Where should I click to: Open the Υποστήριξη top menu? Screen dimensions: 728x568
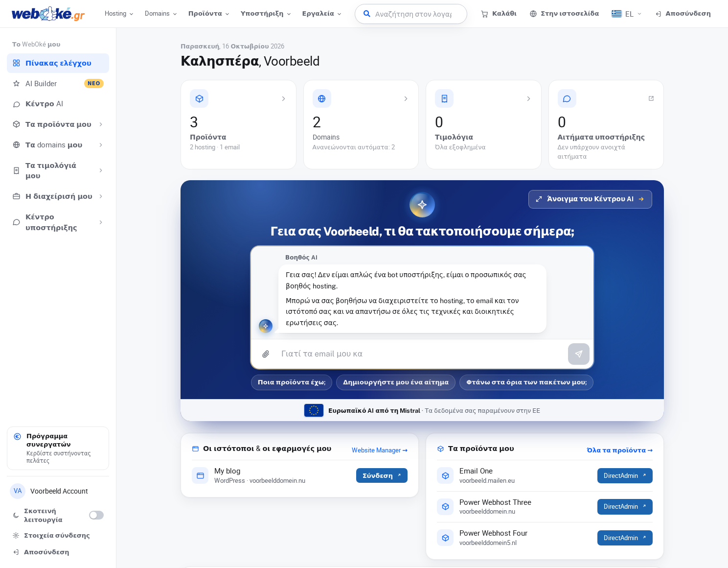click(266, 14)
